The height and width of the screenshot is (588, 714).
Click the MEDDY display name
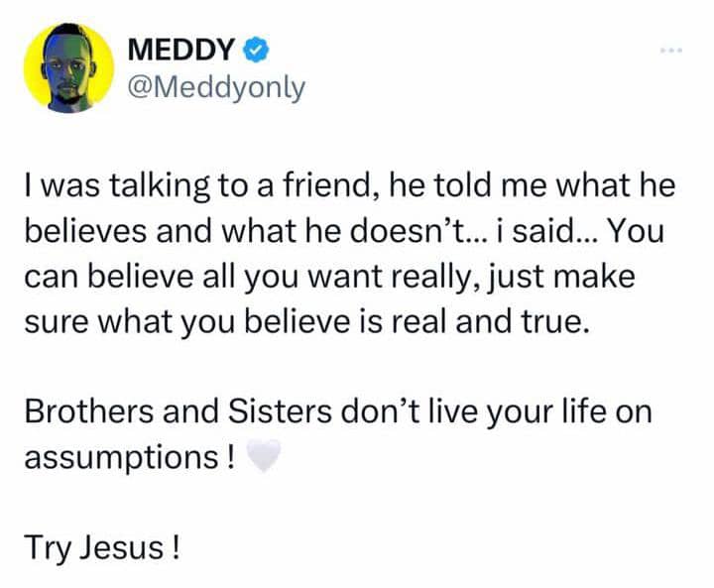[183, 47]
